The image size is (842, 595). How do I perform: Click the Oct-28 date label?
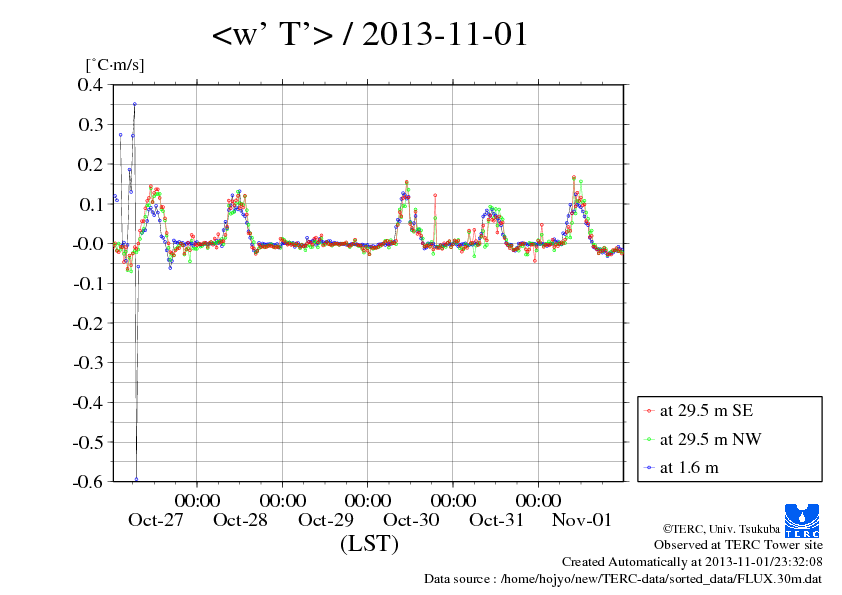pyautogui.click(x=240, y=520)
